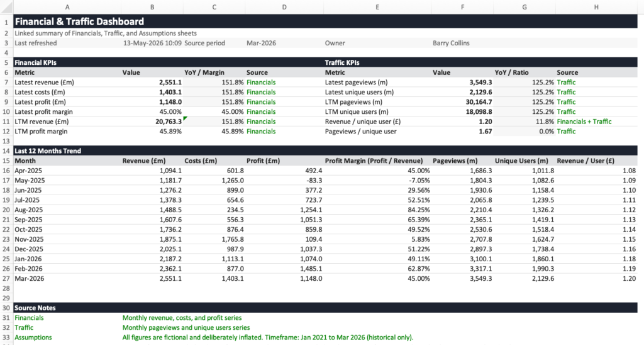
Task: Select the Apr-2025 month cell
Action: [x=28, y=171]
